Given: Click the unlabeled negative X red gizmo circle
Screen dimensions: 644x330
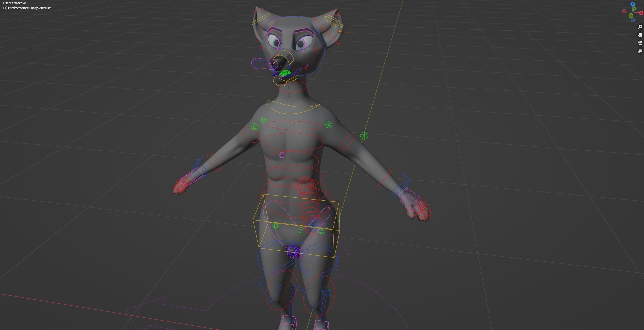Looking at the screenshot, I should [624, 11].
